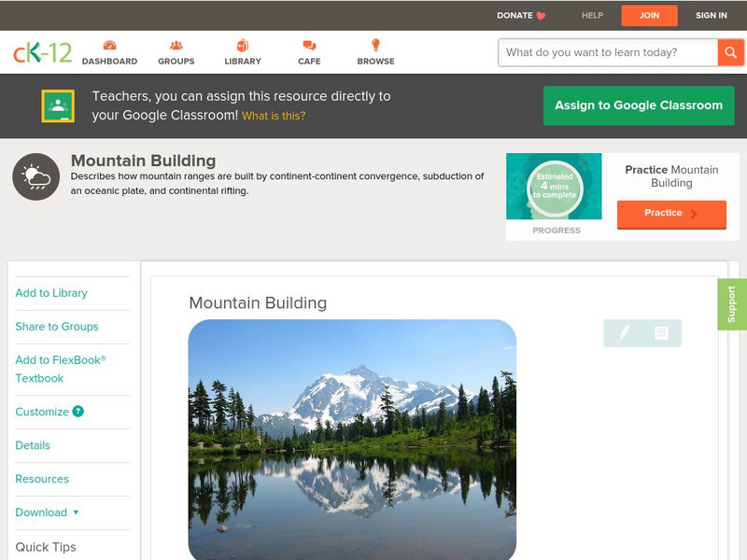747x560 pixels.
Task: Open the CK-12 logo home page
Action: pos(42,52)
